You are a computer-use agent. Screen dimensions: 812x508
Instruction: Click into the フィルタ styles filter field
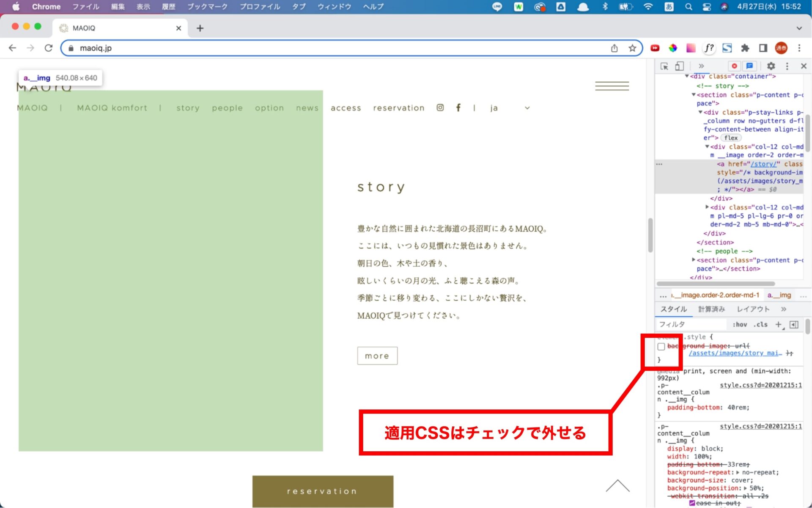click(692, 325)
